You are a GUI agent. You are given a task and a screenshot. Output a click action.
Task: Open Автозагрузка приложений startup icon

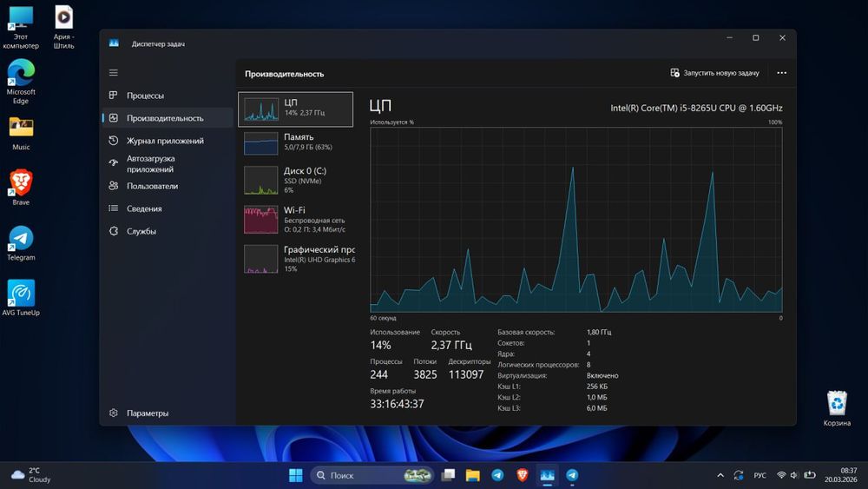(114, 163)
